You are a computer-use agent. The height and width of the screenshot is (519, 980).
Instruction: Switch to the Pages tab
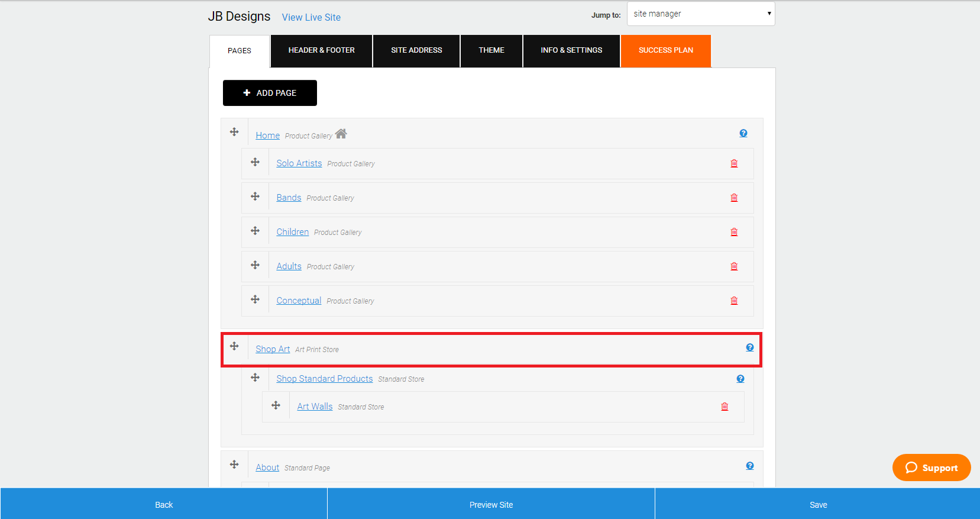point(240,51)
